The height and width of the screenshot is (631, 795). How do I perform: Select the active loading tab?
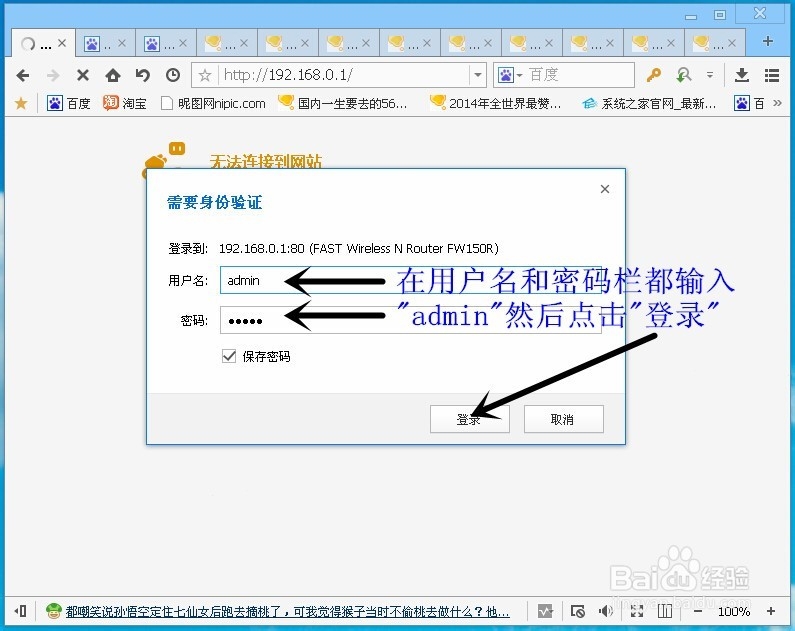click(x=43, y=43)
